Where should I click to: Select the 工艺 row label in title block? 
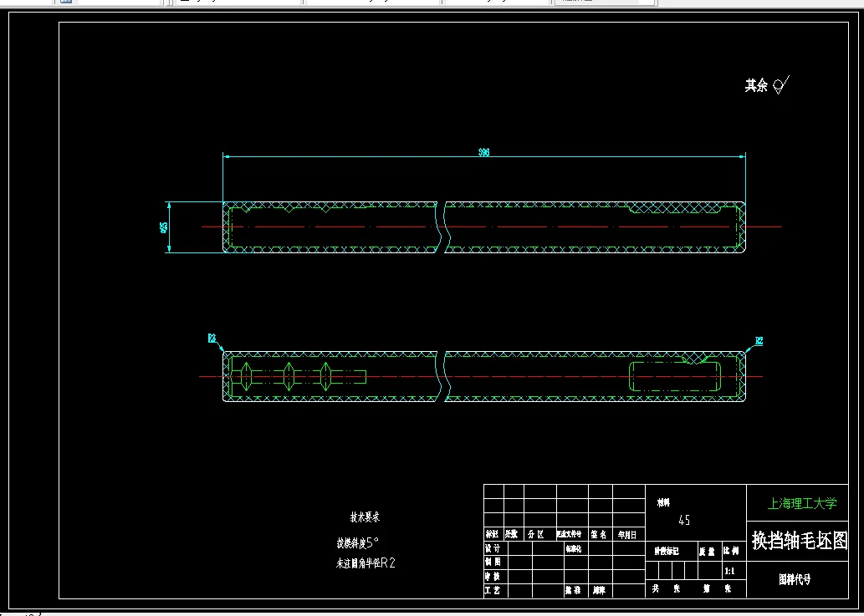pyautogui.click(x=493, y=591)
